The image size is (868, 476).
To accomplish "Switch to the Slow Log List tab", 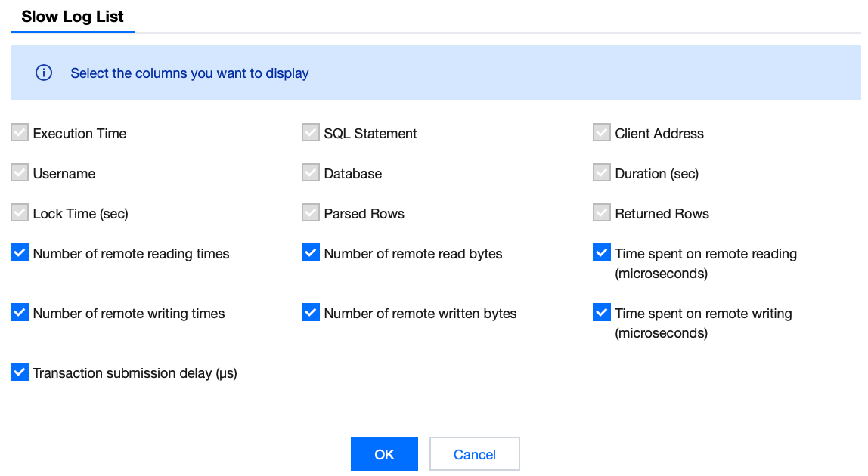I will coord(73,17).
